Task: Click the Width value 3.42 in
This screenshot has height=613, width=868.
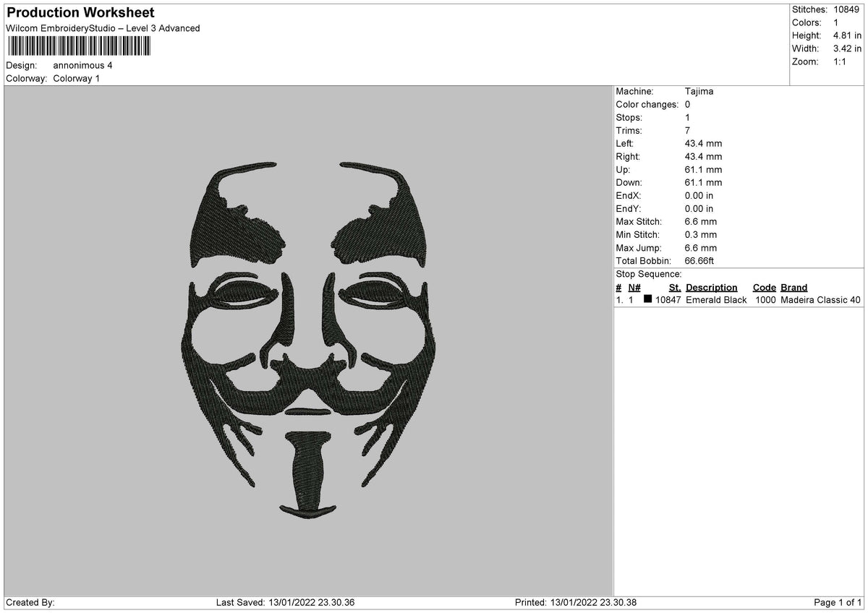Action: (x=847, y=48)
